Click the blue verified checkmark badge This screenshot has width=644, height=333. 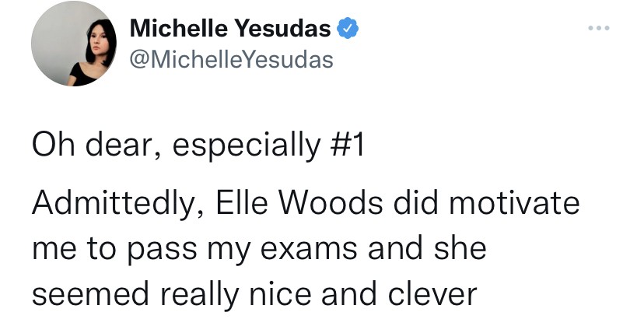(x=348, y=28)
